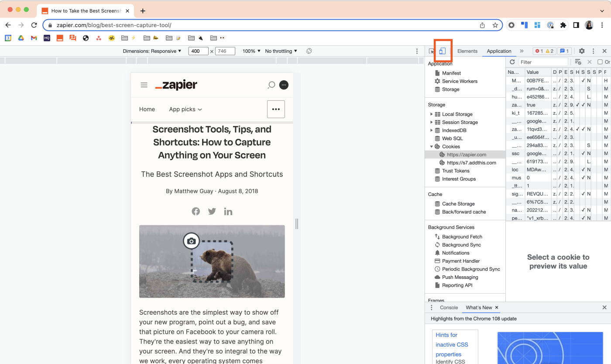Screen dimensions: 611x364
Task: Click the viewport resize handle beside the page
Action: (297, 224)
